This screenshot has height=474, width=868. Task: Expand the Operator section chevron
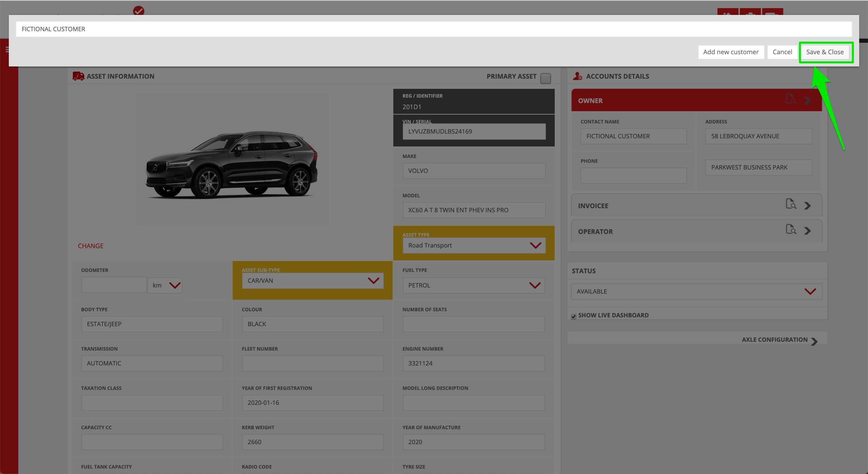(808, 231)
